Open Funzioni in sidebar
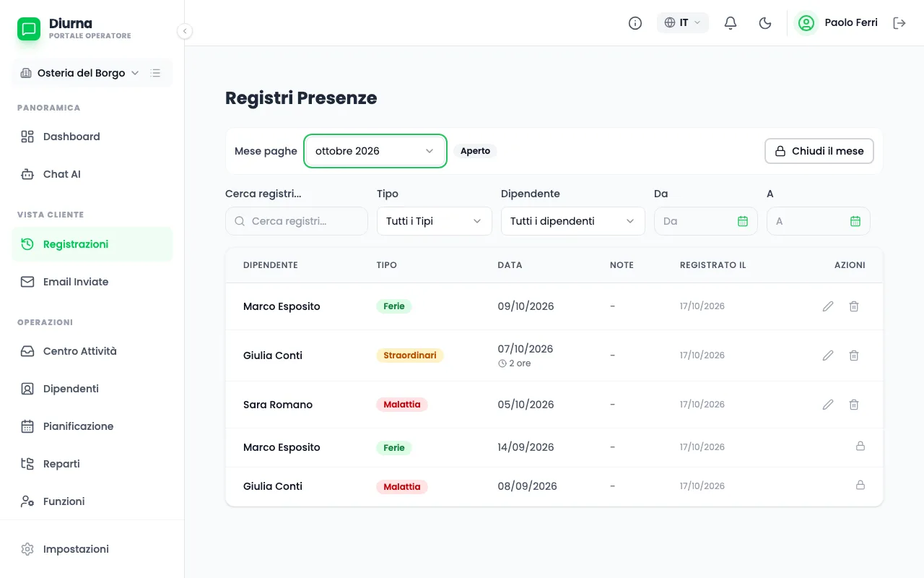The width and height of the screenshot is (924, 578). [x=92, y=501]
